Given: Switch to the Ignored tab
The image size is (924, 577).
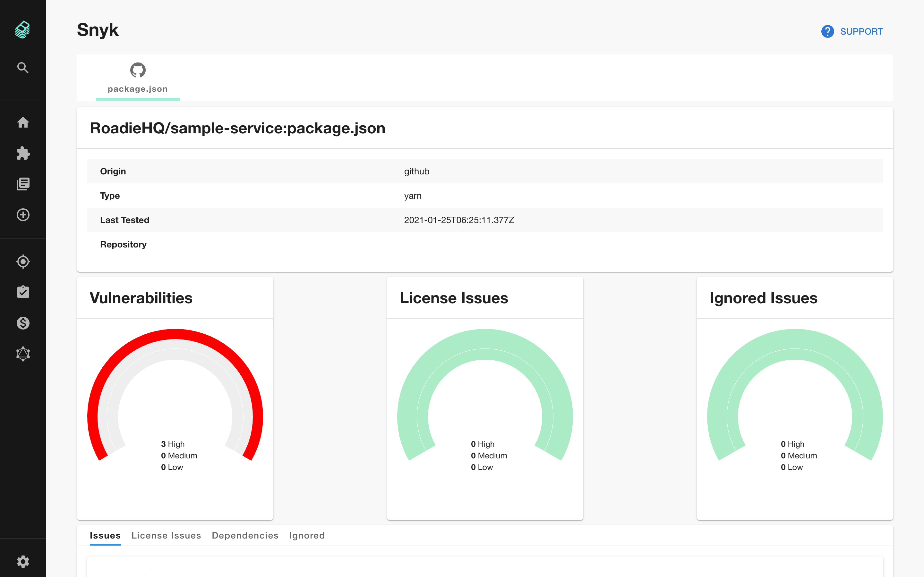Looking at the screenshot, I should pyautogui.click(x=307, y=535).
